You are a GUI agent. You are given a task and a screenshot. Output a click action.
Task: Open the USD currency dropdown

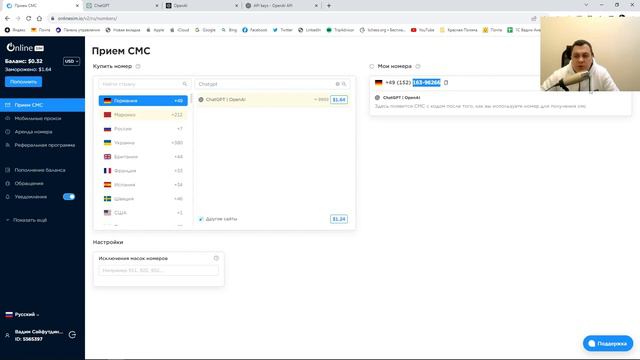[71, 61]
